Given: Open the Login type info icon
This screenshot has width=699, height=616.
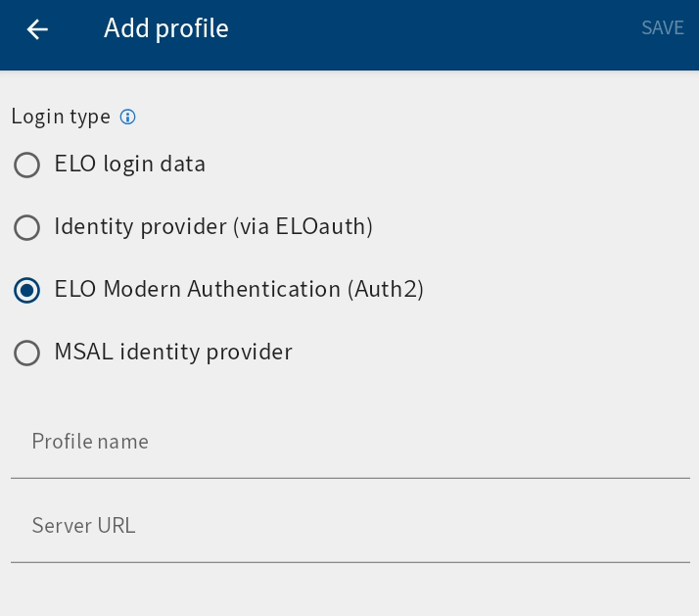Looking at the screenshot, I should tap(128, 117).
